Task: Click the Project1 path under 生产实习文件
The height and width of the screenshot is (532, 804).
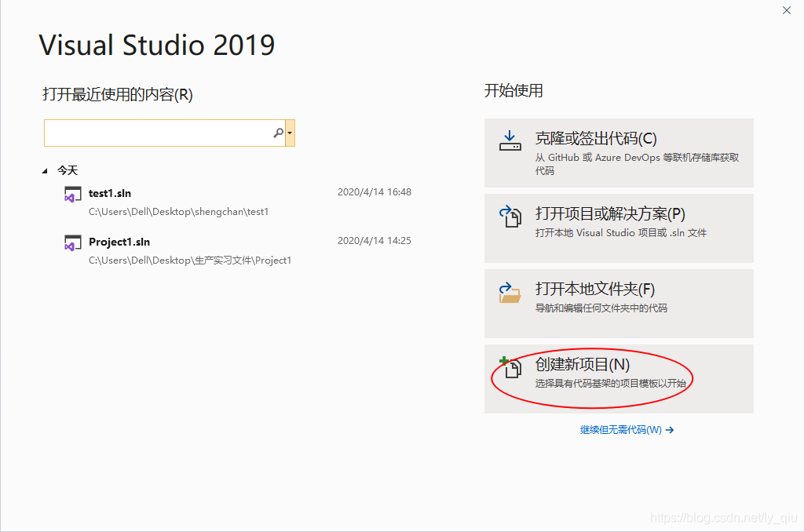Action: click(190, 261)
